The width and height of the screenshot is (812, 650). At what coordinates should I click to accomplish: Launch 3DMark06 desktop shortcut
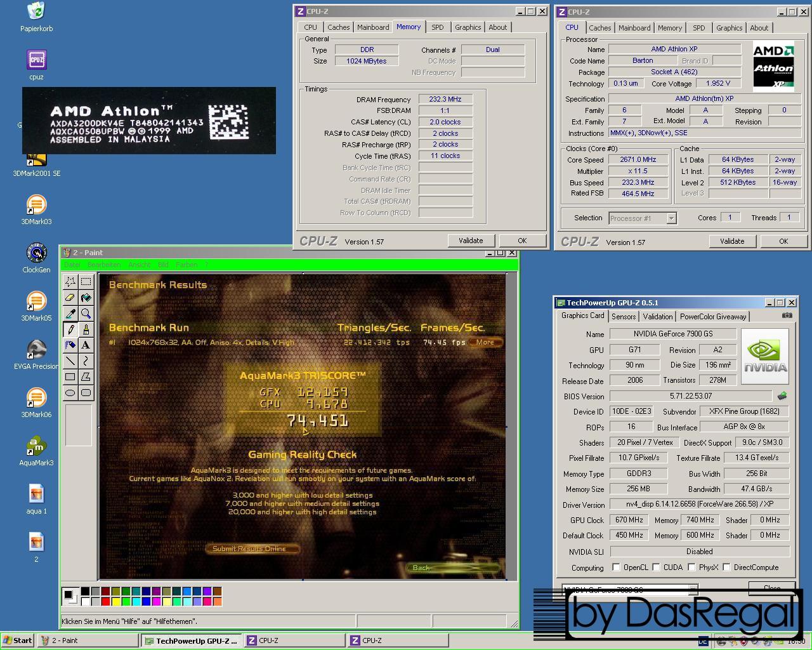click(36, 403)
